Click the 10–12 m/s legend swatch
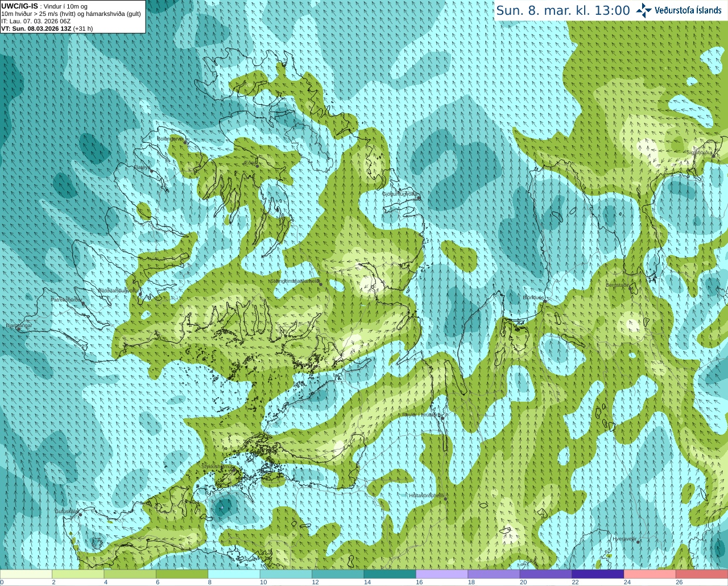This screenshot has height=586, width=728. pyautogui.click(x=286, y=575)
